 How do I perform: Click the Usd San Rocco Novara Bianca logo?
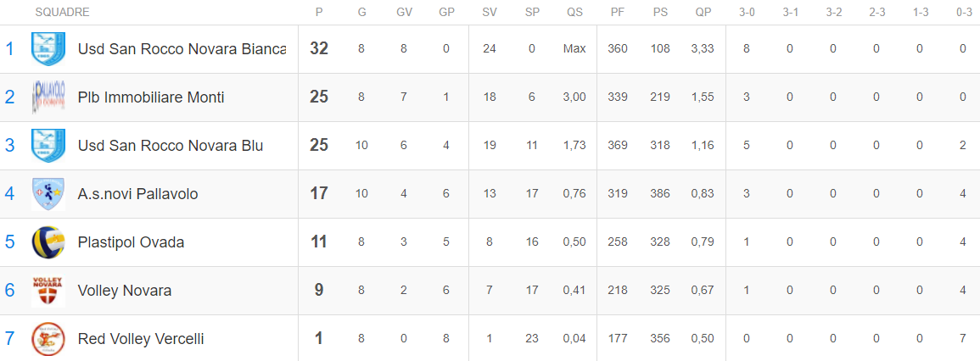[48, 48]
